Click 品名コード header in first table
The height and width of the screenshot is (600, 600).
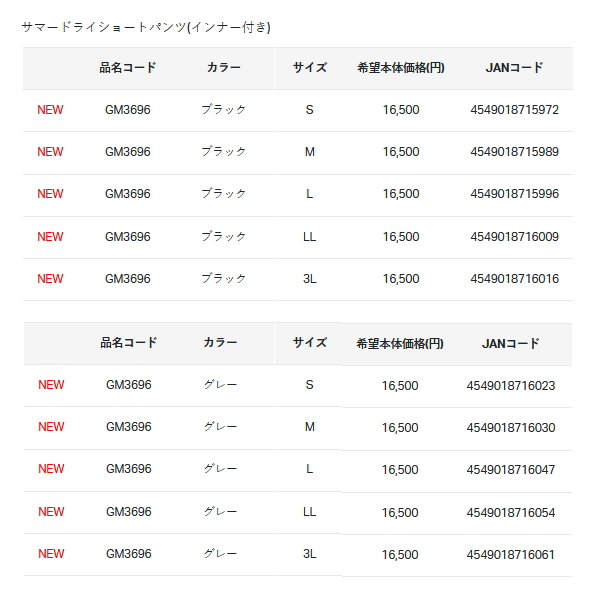point(128,68)
